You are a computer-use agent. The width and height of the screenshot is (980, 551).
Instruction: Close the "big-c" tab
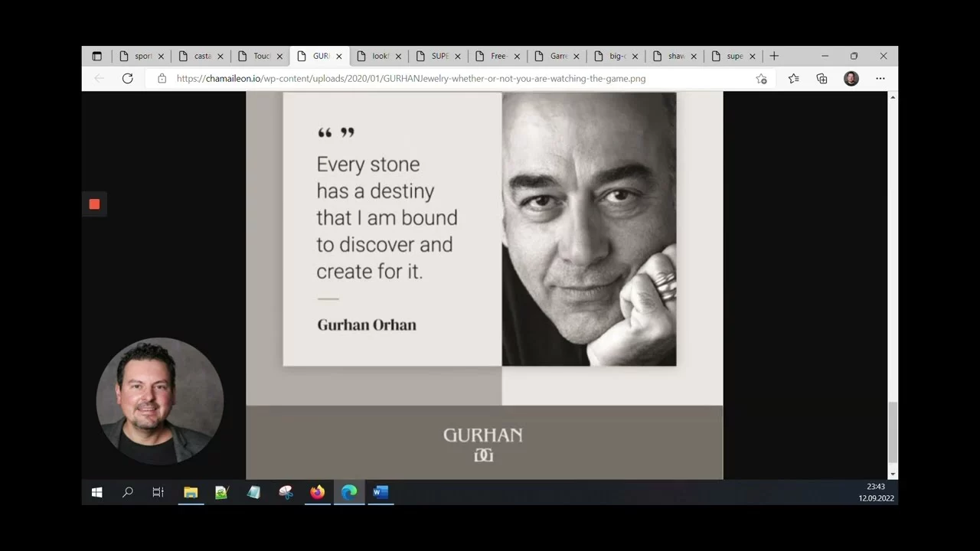635,56
